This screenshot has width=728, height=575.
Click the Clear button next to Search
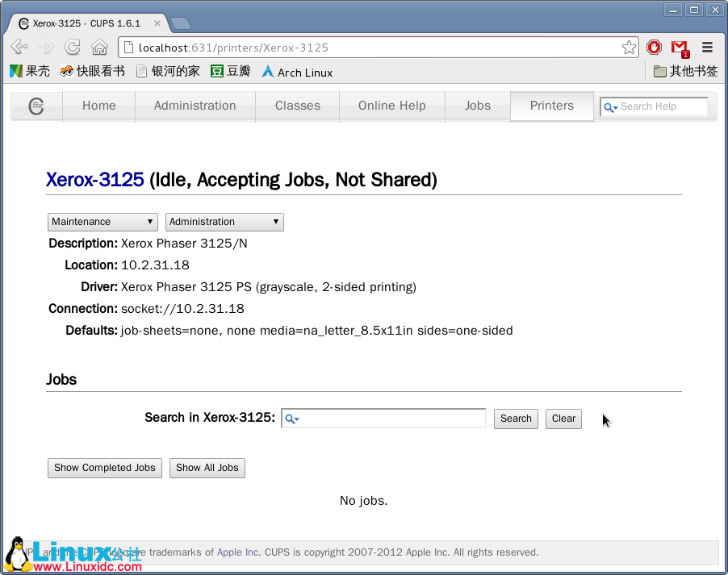563,419
